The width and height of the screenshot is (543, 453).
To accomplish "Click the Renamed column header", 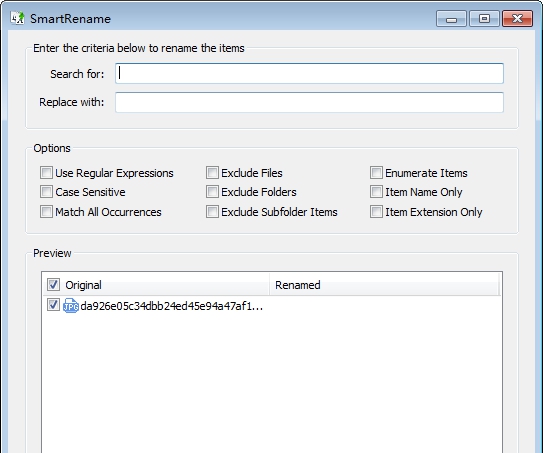I will [x=384, y=285].
